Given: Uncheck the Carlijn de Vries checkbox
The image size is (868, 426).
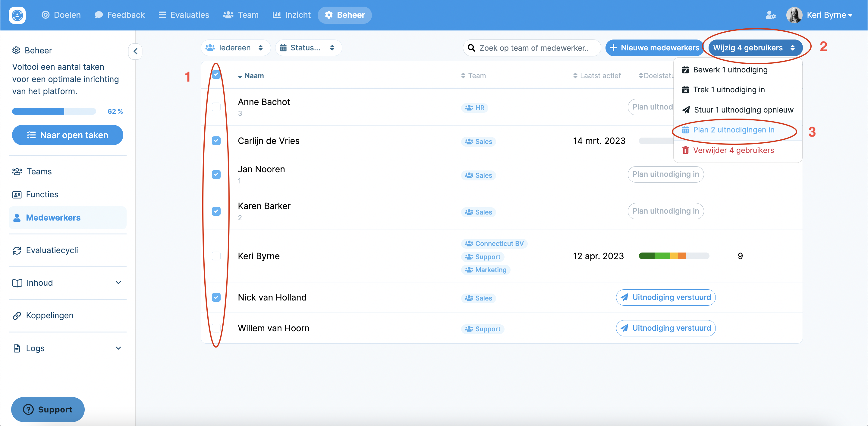Looking at the screenshot, I should point(216,141).
